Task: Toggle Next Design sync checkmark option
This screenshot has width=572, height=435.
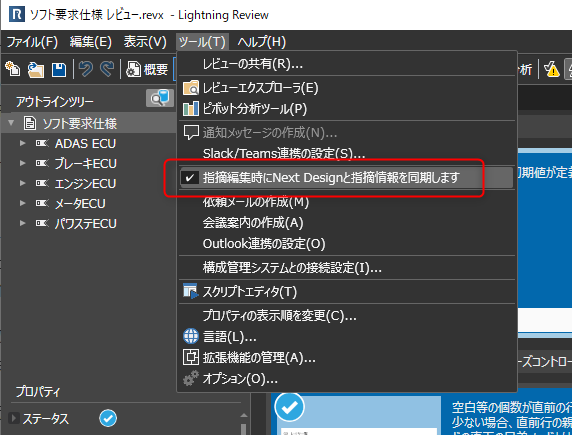Action: point(347,178)
